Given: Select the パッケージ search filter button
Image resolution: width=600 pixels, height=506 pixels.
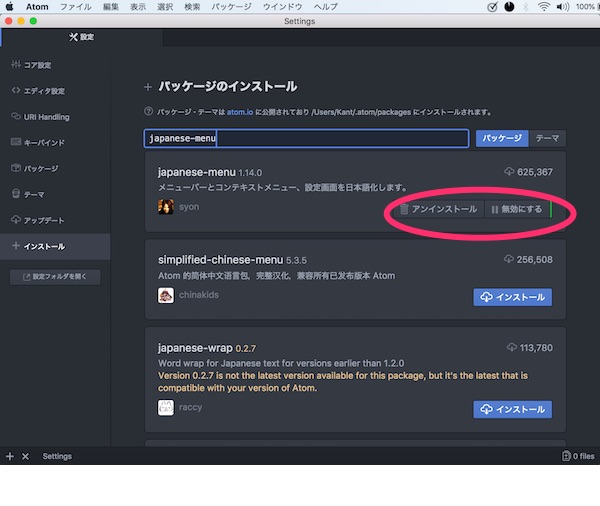Looking at the screenshot, I should coord(502,138).
